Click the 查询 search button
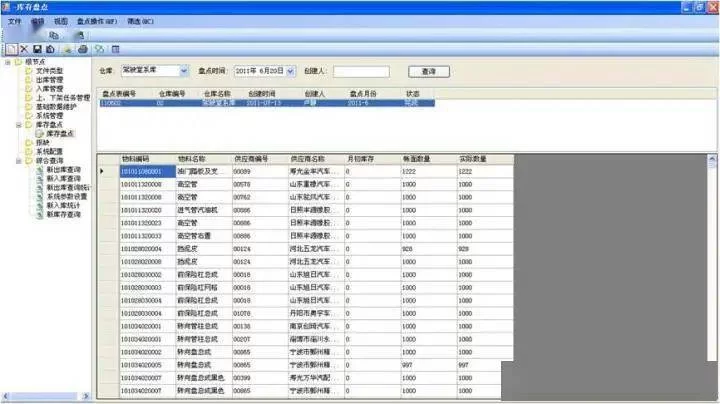The width and height of the screenshot is (720, 404). (x=428, y=71)
